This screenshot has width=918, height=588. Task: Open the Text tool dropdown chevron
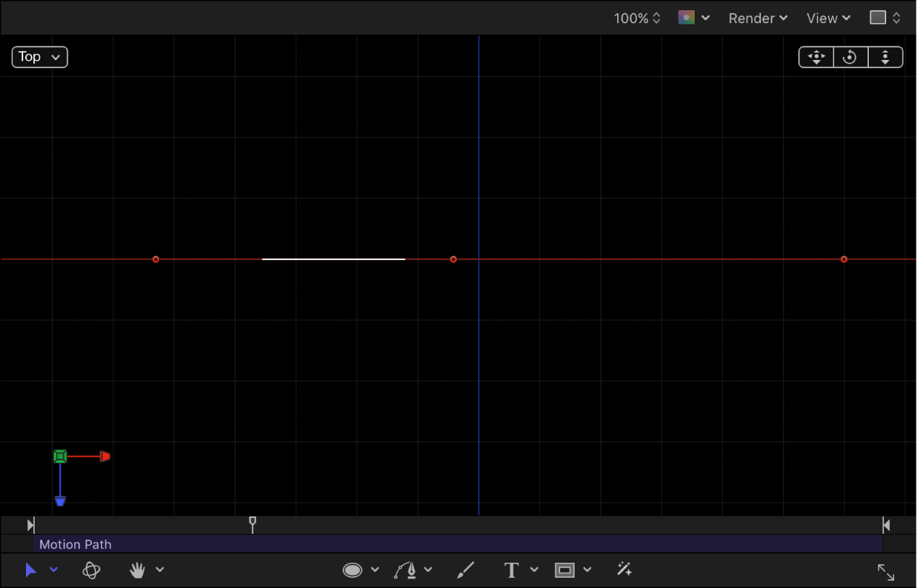[x=534, y=570]
